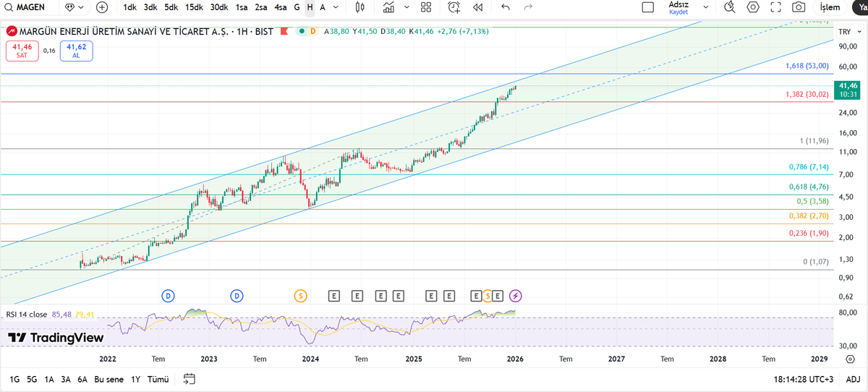
Task: Enter fullscreen mode
Action: pyautogui.click(x=776, y=7)
